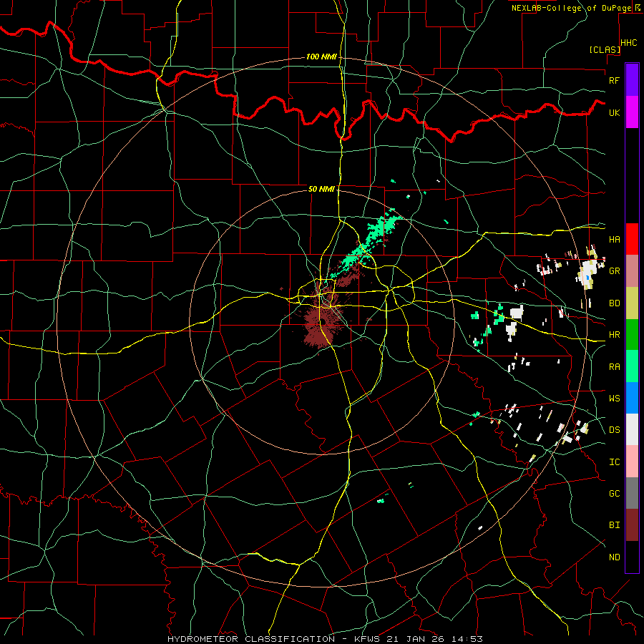Click the "WS" legend label
The width and height of the screenshot is (644, 644).
(614, 399)
